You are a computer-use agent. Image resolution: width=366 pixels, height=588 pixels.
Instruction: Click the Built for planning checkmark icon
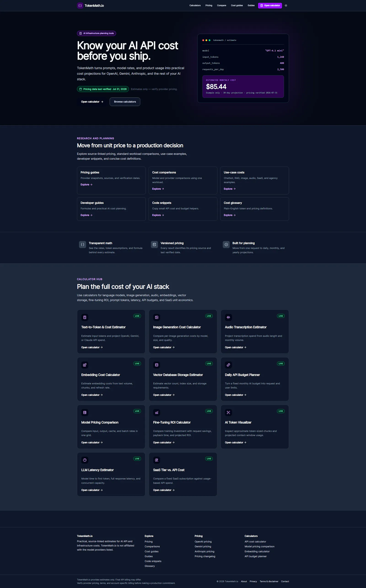point(226,245)
